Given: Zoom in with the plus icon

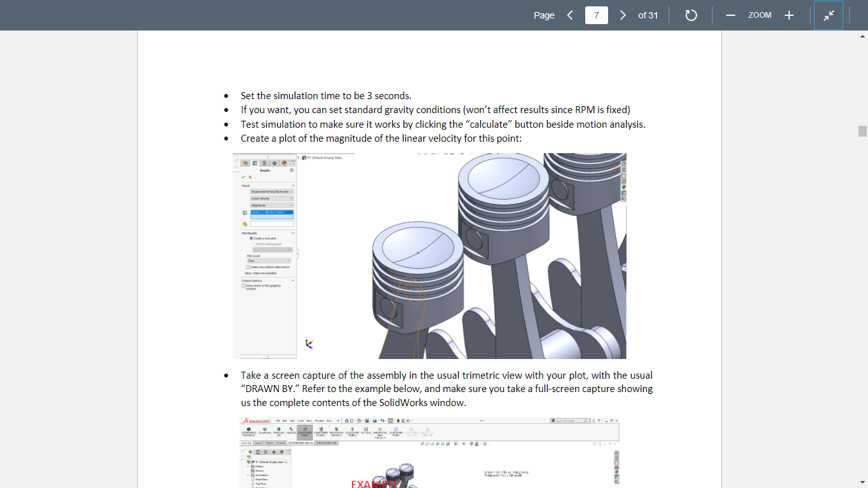Looking at the screenshot, I should [789, 15].
